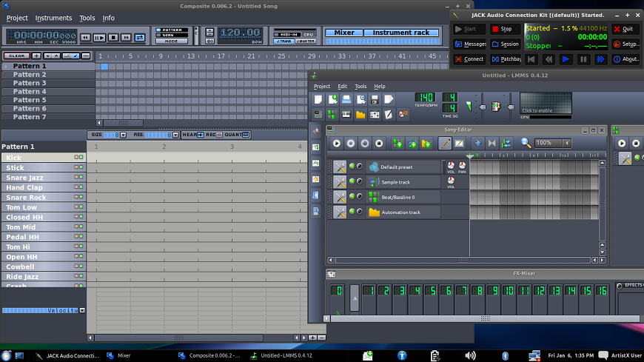The image size is (644, 362).
Task: Click the Default preset volume knob
Action: coord(450,165)
